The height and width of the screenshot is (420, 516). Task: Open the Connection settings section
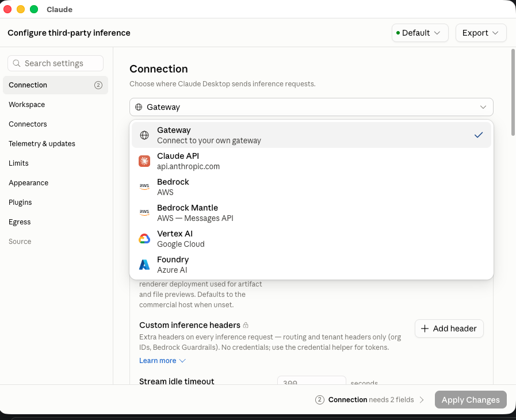55,85
